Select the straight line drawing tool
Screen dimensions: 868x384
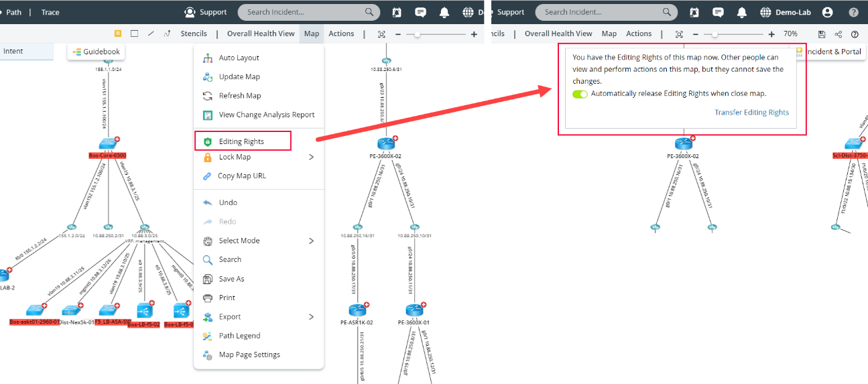click(x=151, y=34)
